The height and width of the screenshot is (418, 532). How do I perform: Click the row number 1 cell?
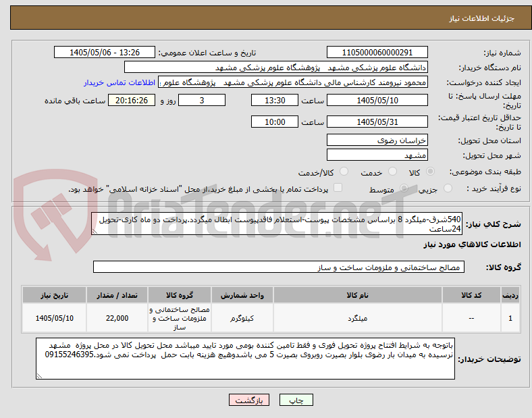click(510, 318)
